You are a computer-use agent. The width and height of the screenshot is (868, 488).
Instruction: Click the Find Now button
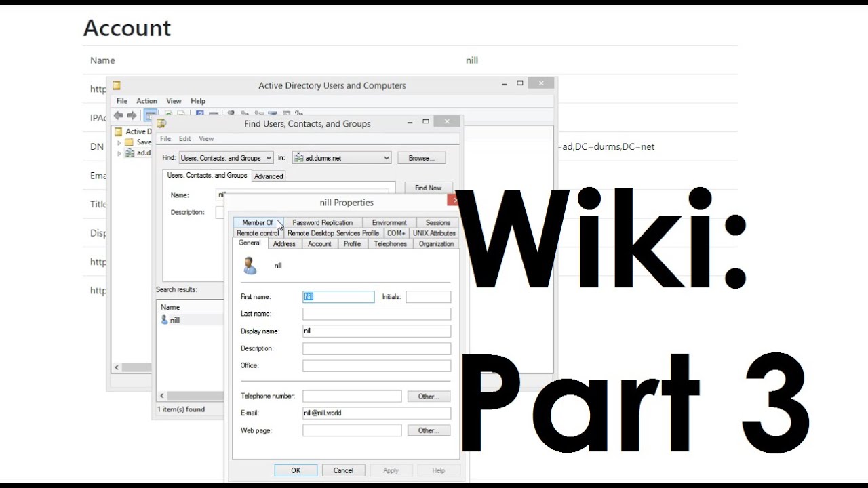[428, 188]
